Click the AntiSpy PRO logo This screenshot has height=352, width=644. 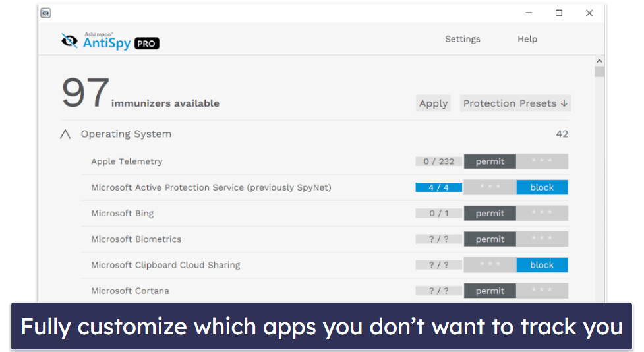pyautogui.click(x=110, y=41)
